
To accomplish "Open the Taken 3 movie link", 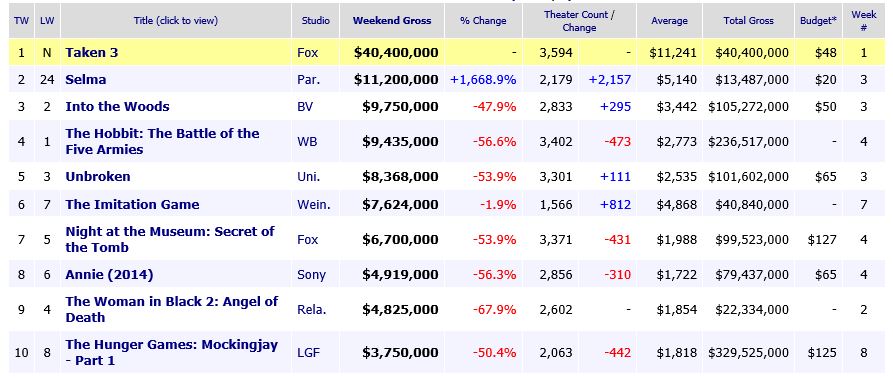I will [92, 53].
